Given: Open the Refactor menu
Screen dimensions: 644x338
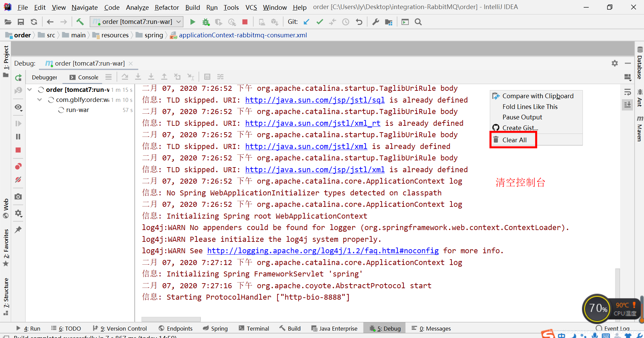Looking at the screenshot, I should pyautogui.click(x=167, y=7).
